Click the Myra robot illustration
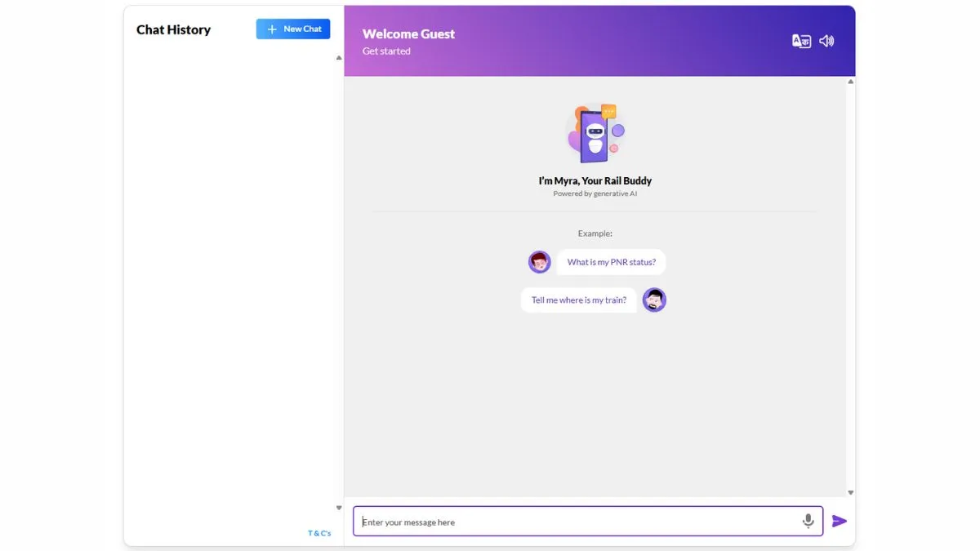 (x=595, y=134)
